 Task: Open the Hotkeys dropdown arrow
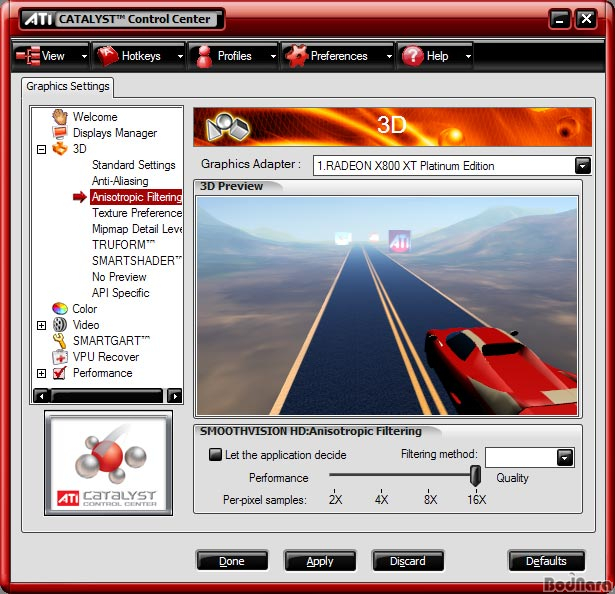pos(180,56)
